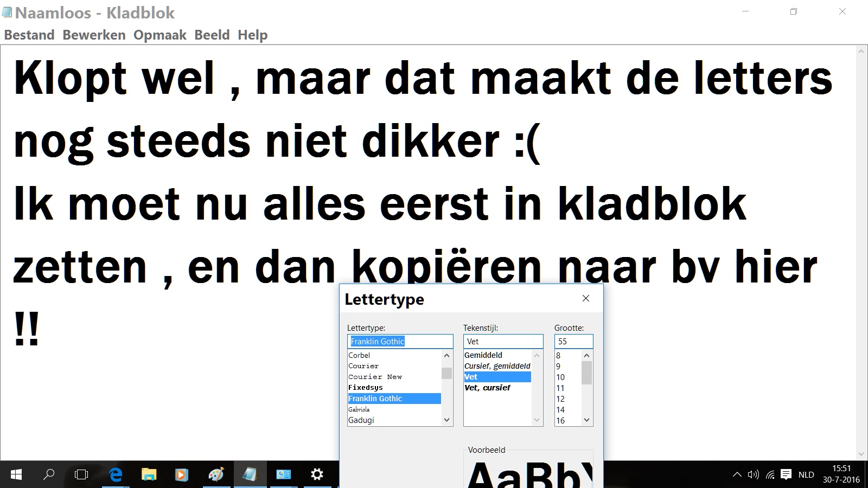Image resolution: width=868 pixels, height=488 pixels.
Task: Open Microsoft Edge from the taskbar
Action: (116, 475)
